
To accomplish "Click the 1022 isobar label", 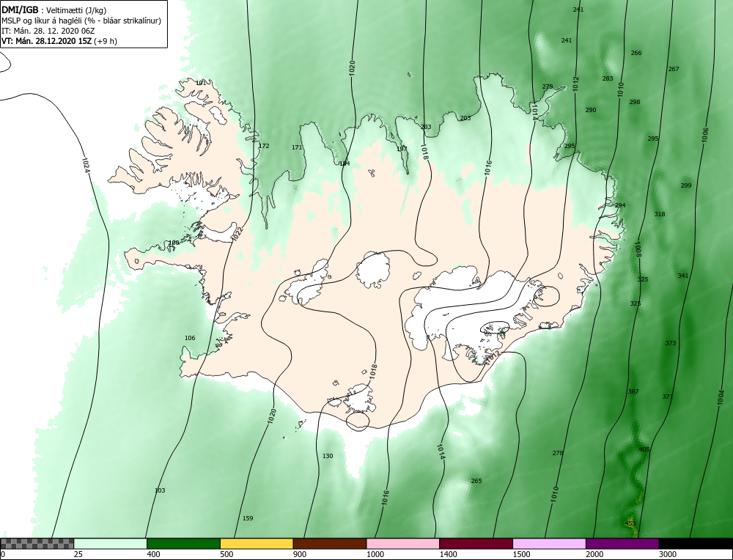I will click(x=238, y=233).
